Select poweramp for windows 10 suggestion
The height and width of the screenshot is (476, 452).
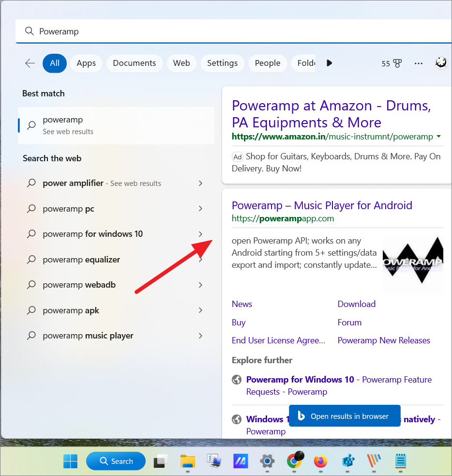(x=93, y=234)
